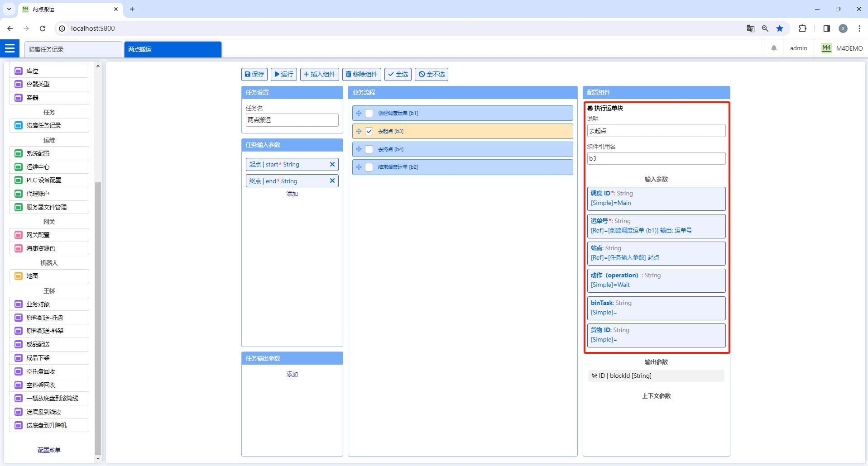Check the 去终点 [b4] checkbox
Image resolution: width=868 pixels, height=466 pixels.
(x=369, y=149)
